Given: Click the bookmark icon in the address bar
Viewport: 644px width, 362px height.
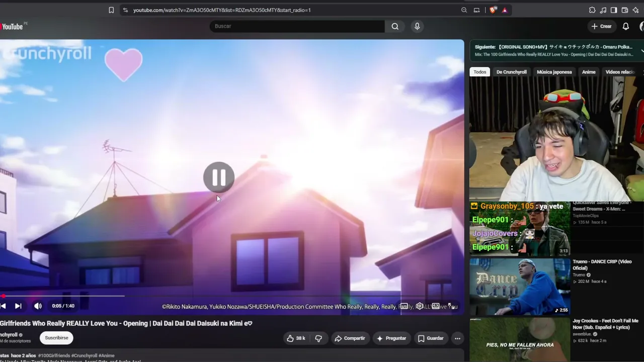Looking at the screenshot, I should 111,10.
